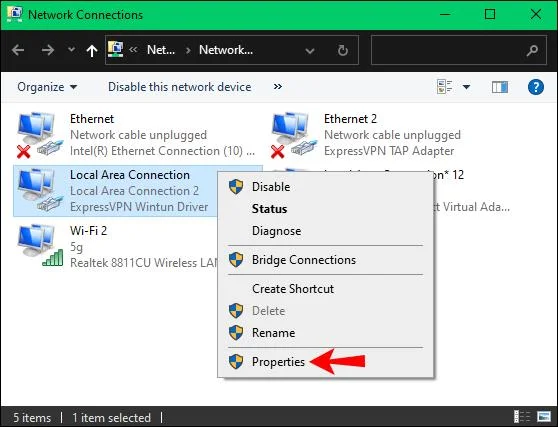
Task: Click the Ethernet adapter icon
Action: tap(40, 135)
